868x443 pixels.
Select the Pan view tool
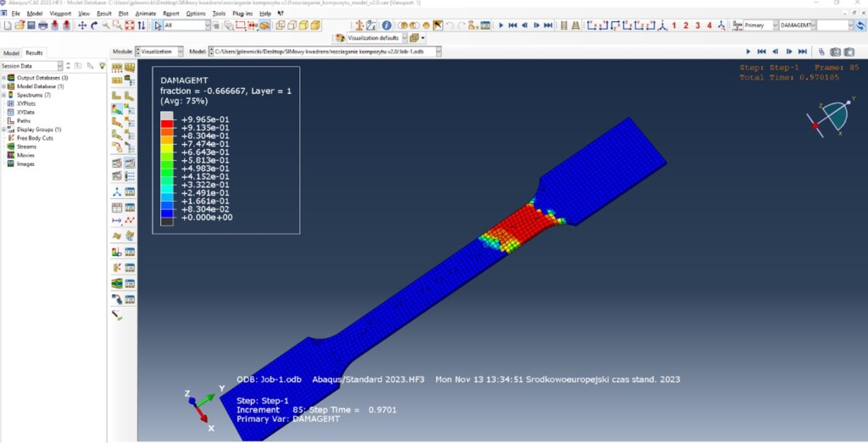pos(81,25)
